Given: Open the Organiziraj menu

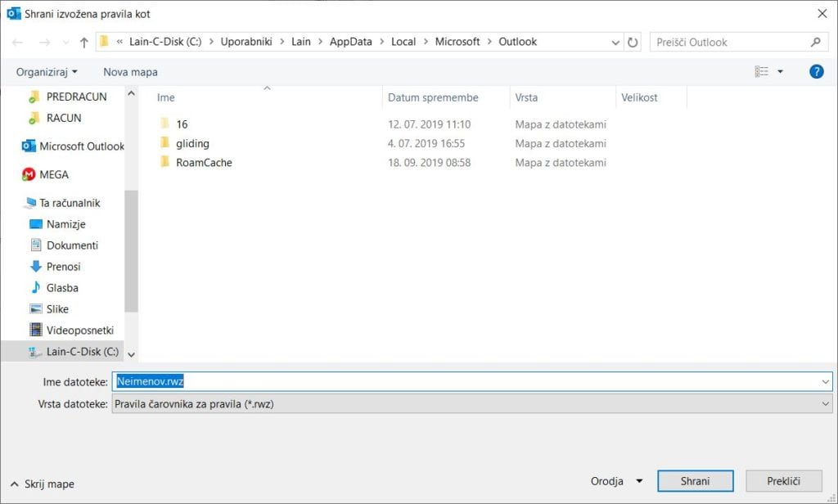Looking at the screenshot, I should [47, 72].
